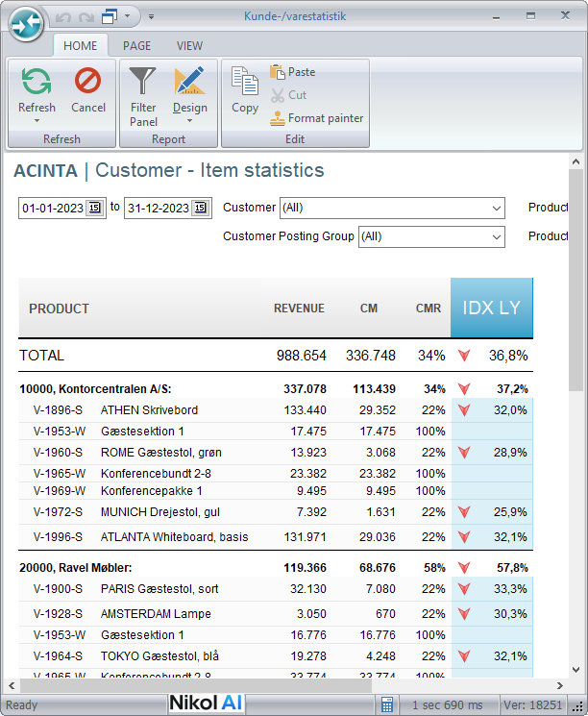588x716 pixels.
Task: Click red trend arrow for ROME Gæstestol
Action: (x=464, y=453)
